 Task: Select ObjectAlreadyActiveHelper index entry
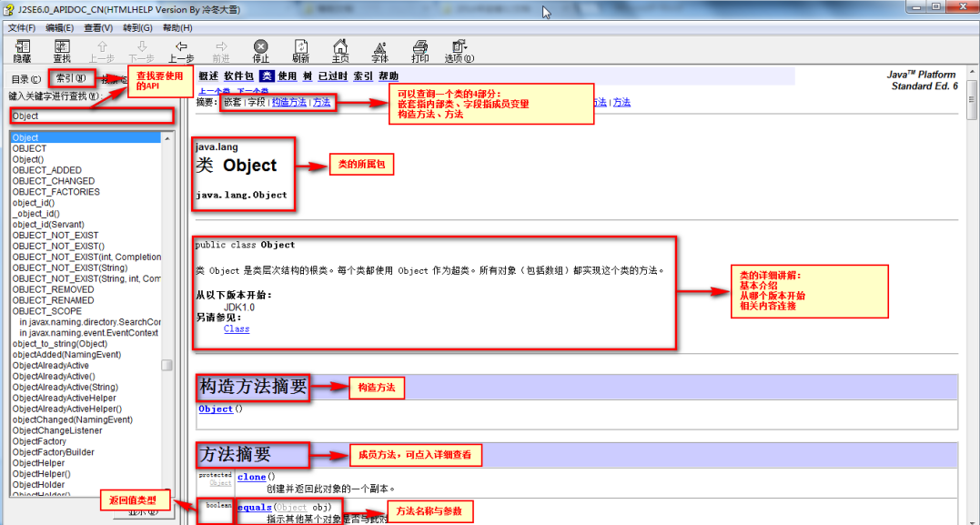(64, 398)
